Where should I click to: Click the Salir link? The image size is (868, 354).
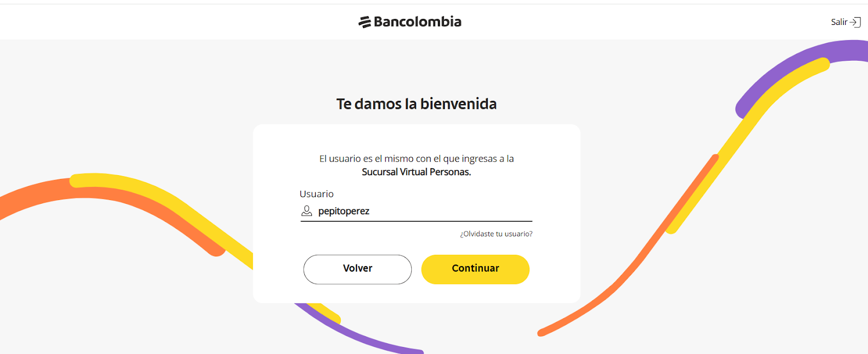point(839,22)
